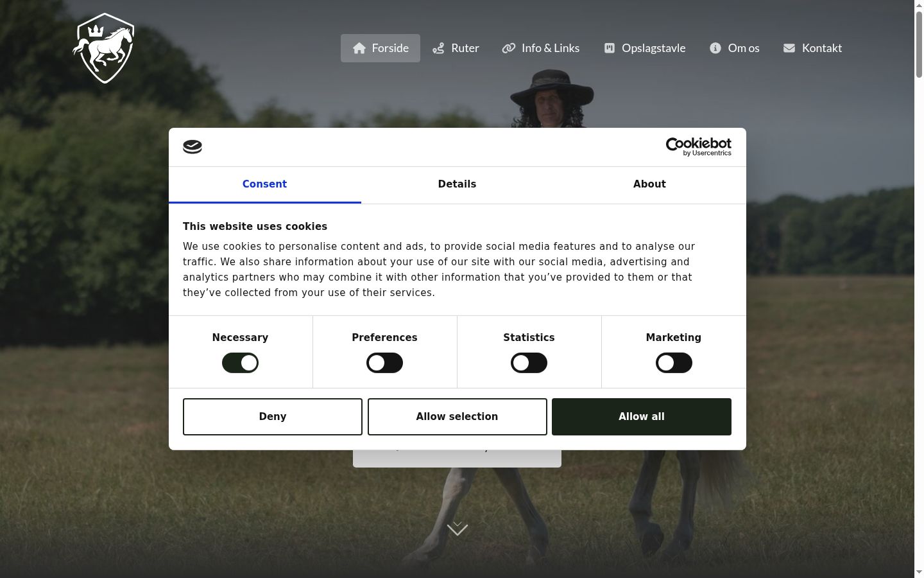Click the 'This website uses cookies' heading
Screen dimensions: 924x578
point(255,226)
